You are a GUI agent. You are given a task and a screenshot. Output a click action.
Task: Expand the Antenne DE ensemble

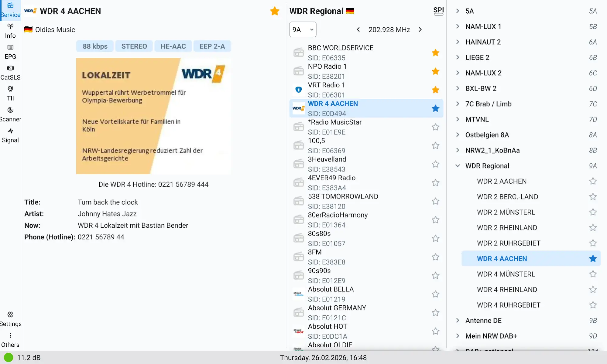click(458, 321)
